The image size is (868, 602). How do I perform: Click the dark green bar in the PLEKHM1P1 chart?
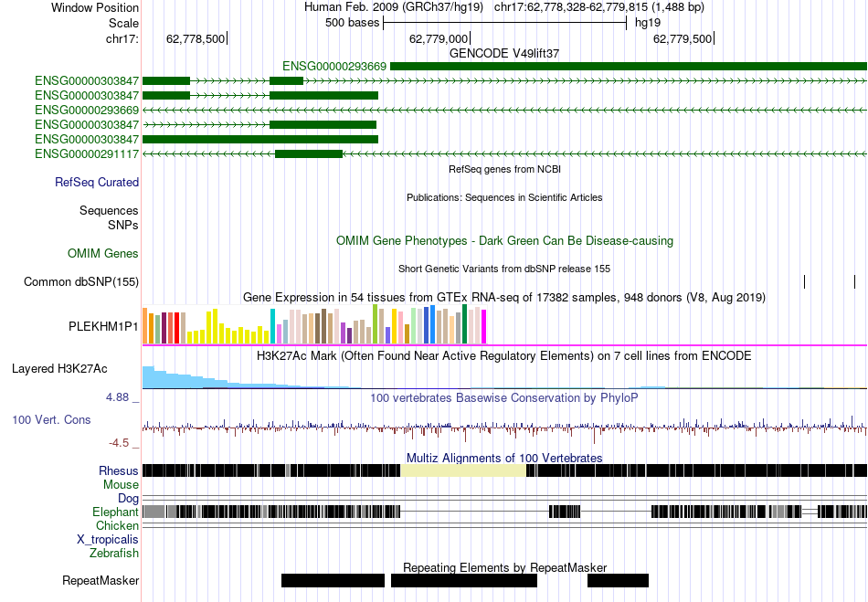click(465, 324)
